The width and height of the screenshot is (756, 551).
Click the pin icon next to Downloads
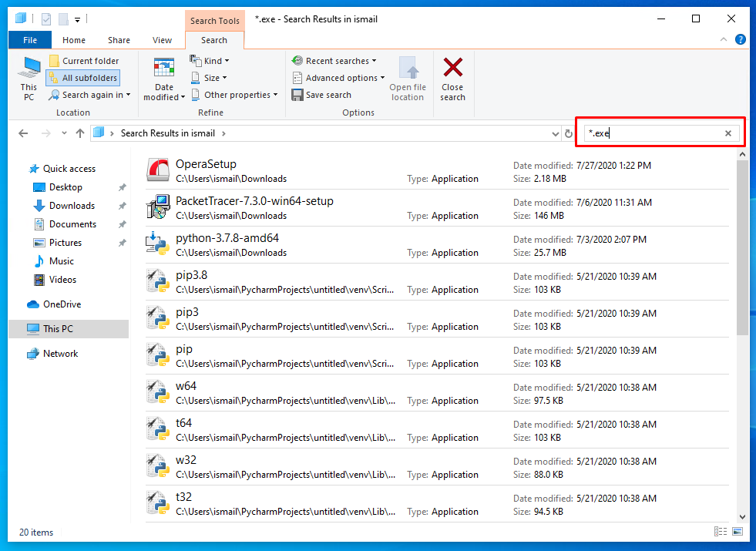123,205
